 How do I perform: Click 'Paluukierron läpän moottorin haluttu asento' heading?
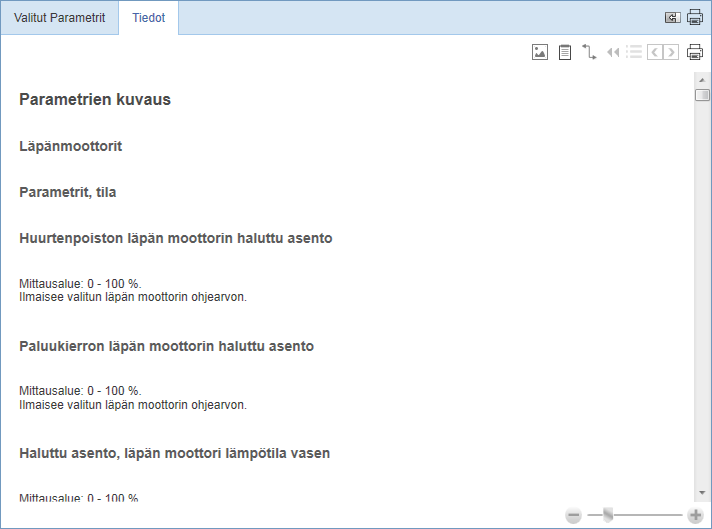tap(166, 346)
